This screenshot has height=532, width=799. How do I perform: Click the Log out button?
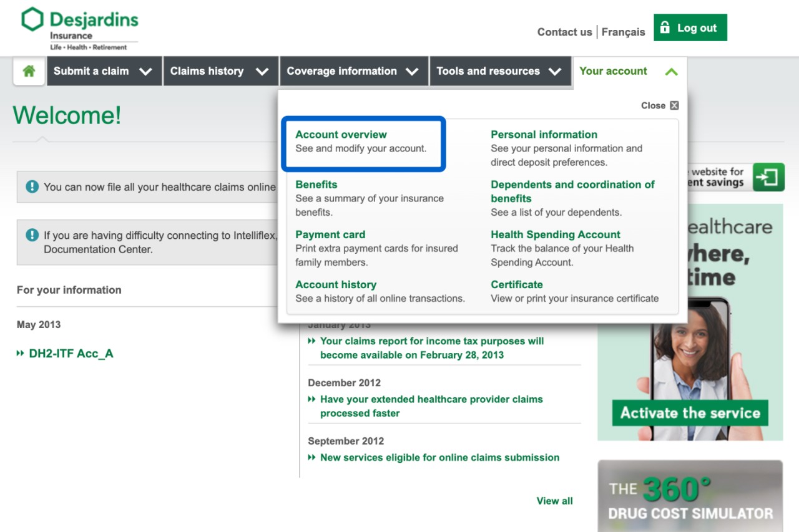(x=690, y=28)
